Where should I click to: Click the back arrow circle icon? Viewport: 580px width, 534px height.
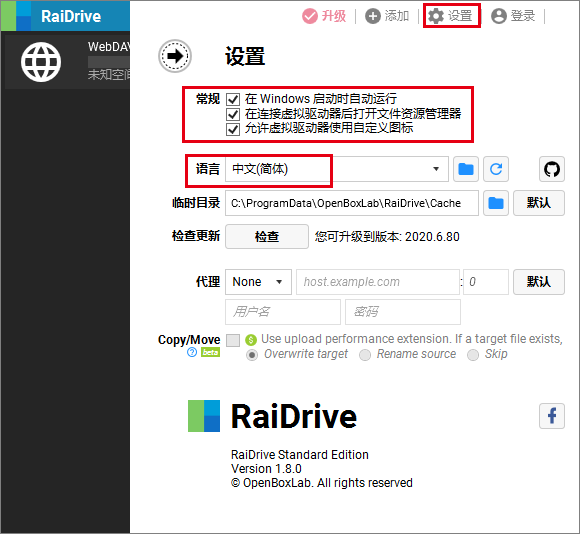[175, 56]
